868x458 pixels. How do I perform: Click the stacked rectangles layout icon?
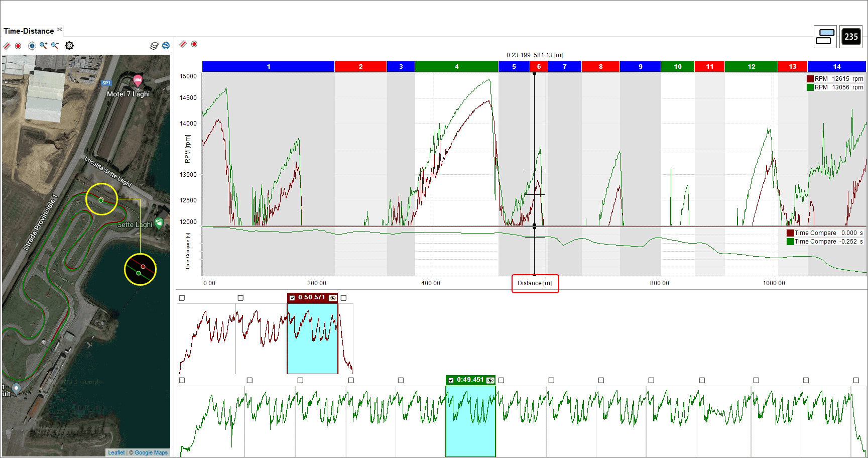[x=825, y=37]
